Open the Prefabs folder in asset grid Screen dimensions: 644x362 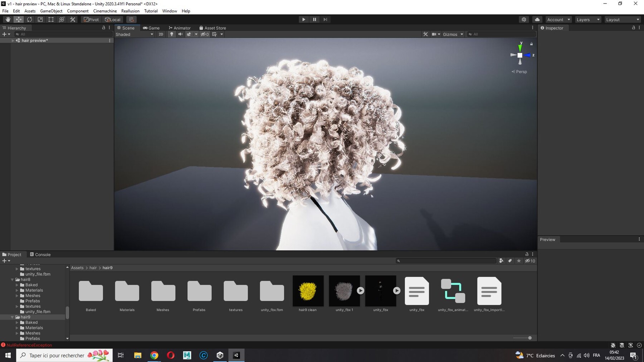coord(199,291)
